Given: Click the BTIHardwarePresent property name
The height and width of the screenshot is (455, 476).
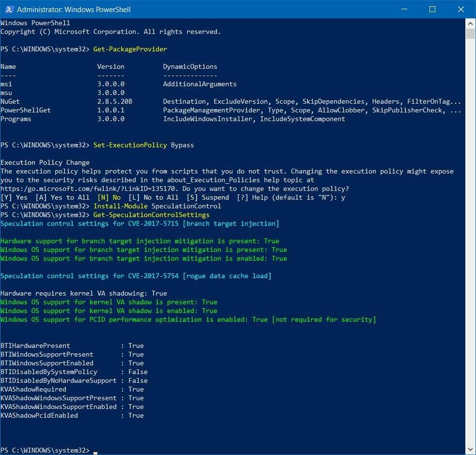Looking at the screenshot, I should pyautogui.click(x=35, y=345).
